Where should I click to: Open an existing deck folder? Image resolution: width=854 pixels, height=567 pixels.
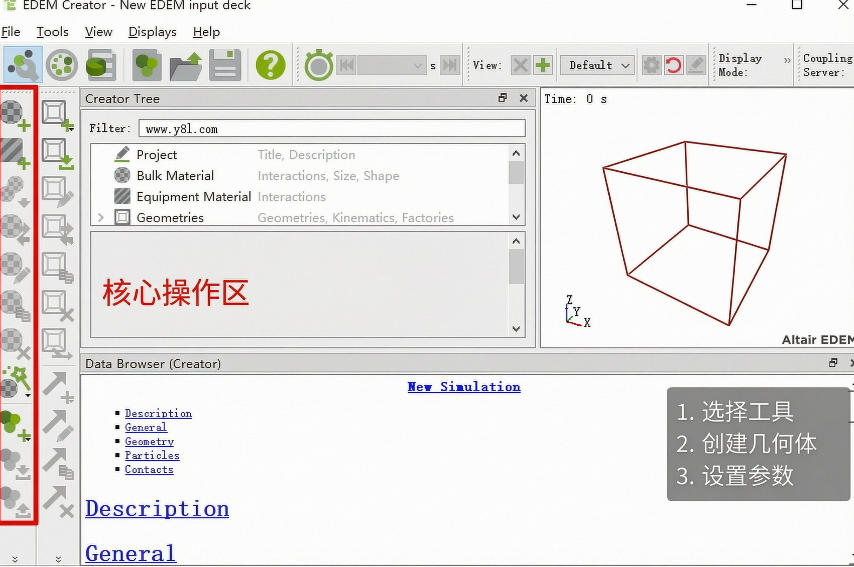(x=186, y=66)
